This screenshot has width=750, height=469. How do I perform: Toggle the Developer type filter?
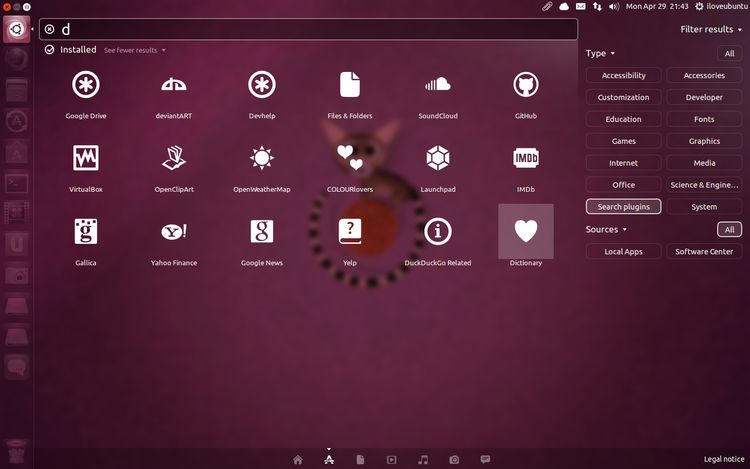(704, 98)
